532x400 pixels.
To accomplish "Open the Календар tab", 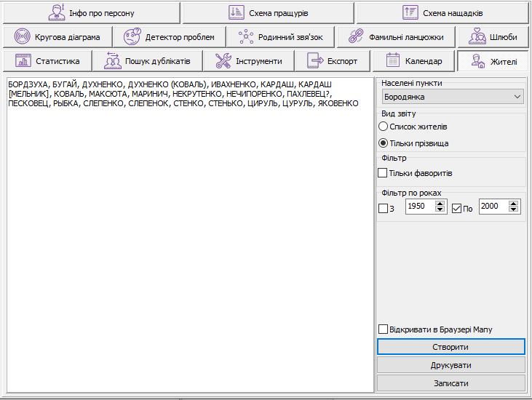I will coord(413,60).
